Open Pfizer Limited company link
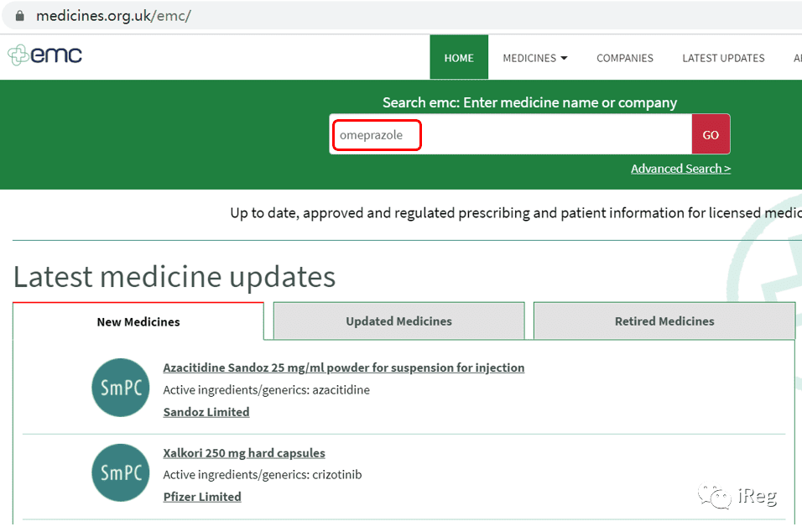Screen dimensions: 802x532 [x=202, y=497]
